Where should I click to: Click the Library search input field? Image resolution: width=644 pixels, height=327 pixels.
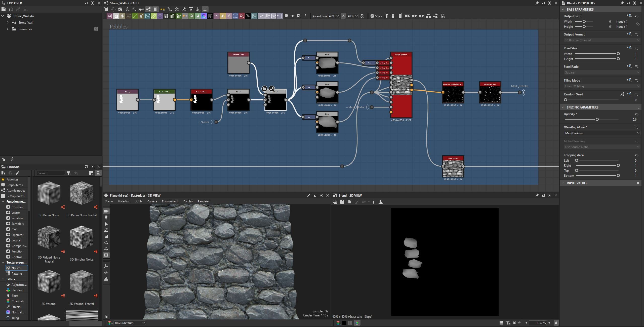(x=51, y=173)
